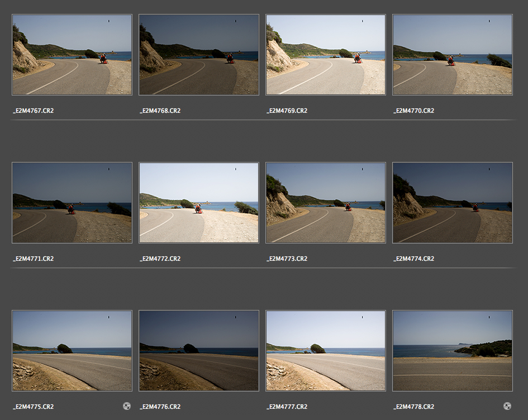Click the adjustments badge icon beside _E2M4775.CR2
The width and height of the screenshot is (528, 420).
(x=127, y=407)
